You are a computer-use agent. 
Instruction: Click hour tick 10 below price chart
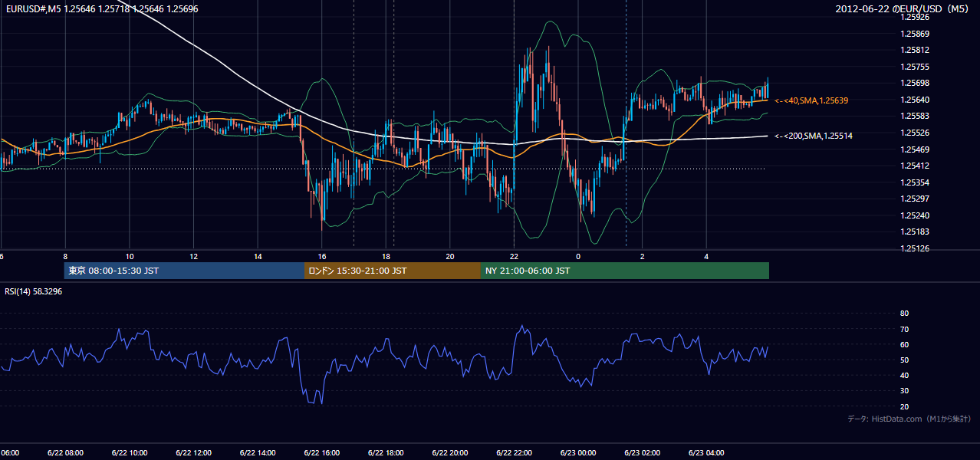[x=130, y=256]
